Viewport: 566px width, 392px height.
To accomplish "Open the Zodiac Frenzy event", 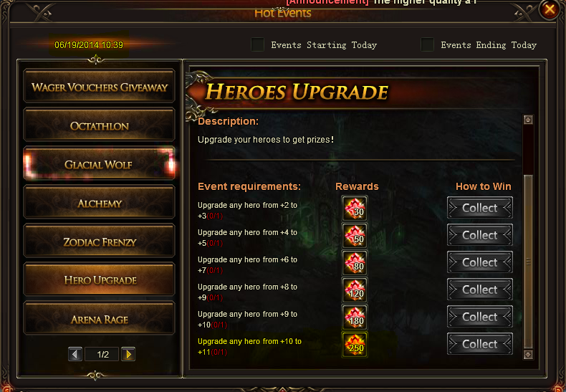I will point(100,242).
